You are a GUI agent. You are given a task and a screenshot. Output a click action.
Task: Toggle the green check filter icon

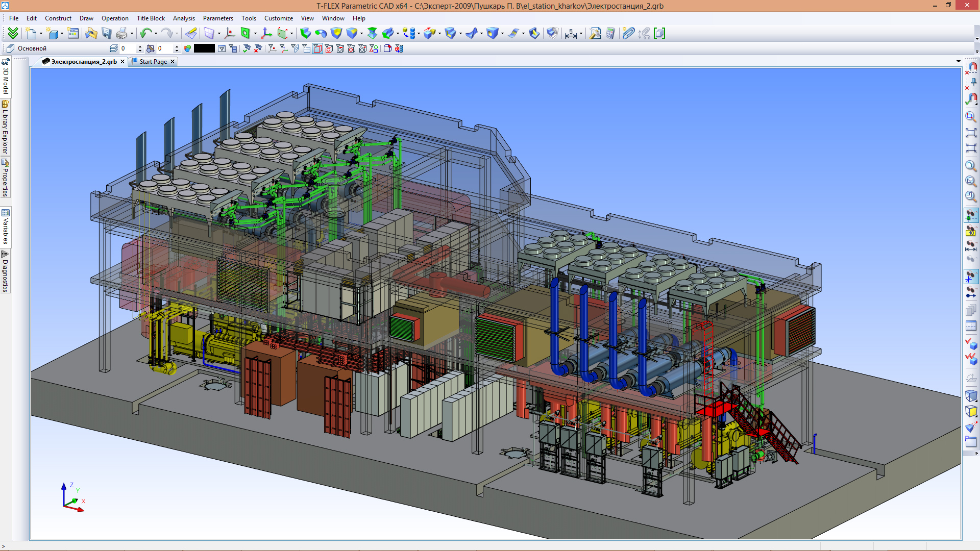click(x=247, y=48)
